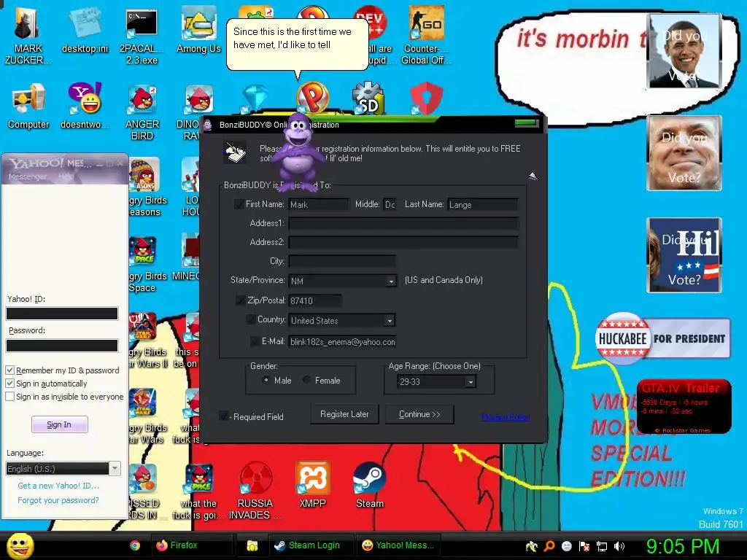Switch to Yahoo! Messenger taskbar item
The height and width of the screenshot is (560, 747).
point(398,545)
